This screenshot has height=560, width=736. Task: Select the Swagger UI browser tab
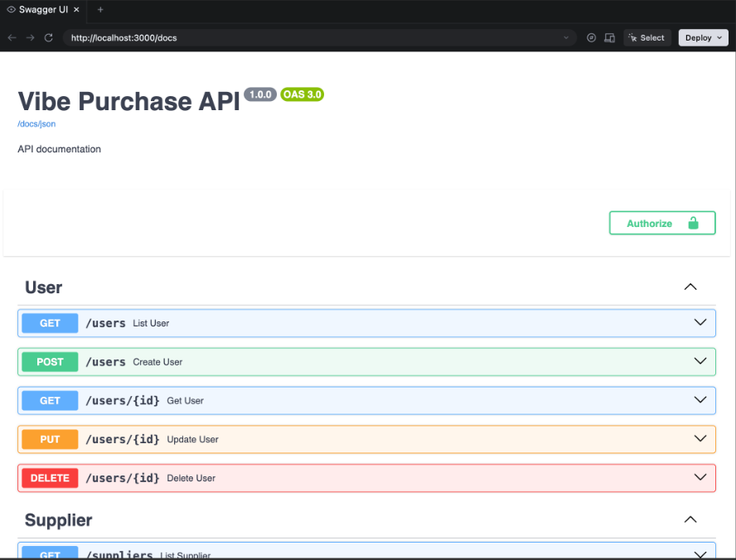pyautogui.click(x=43, y=9)
